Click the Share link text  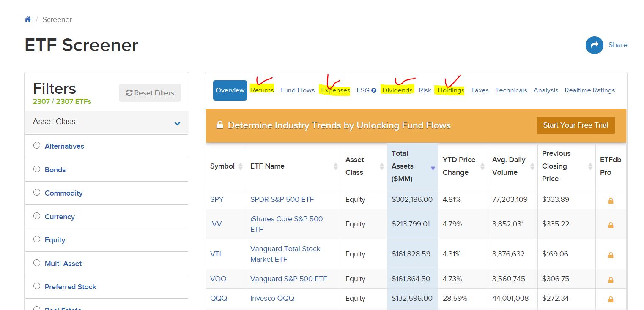pyautogui.click(x=617, y=45)
